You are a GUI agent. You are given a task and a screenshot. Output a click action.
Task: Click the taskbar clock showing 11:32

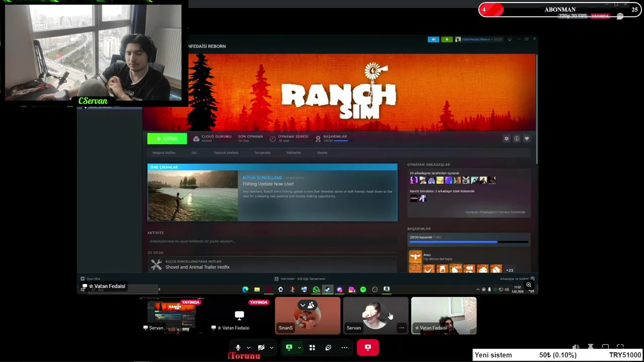[518, 290]
